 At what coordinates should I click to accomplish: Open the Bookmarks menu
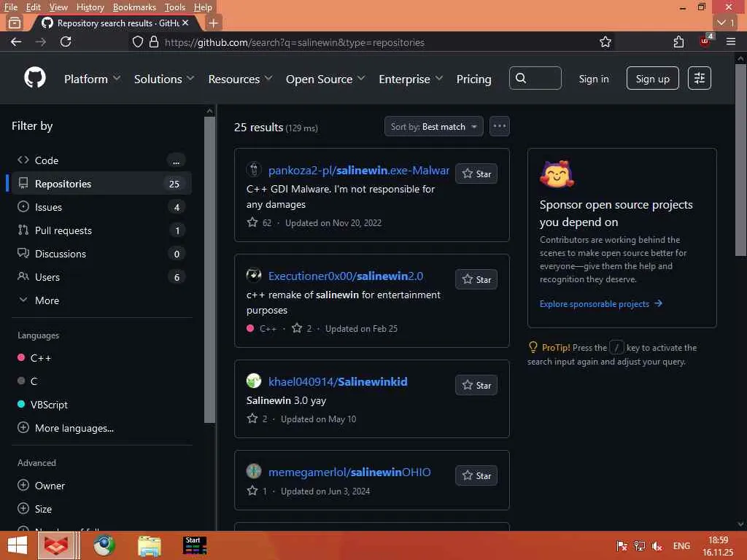point(134,7)
